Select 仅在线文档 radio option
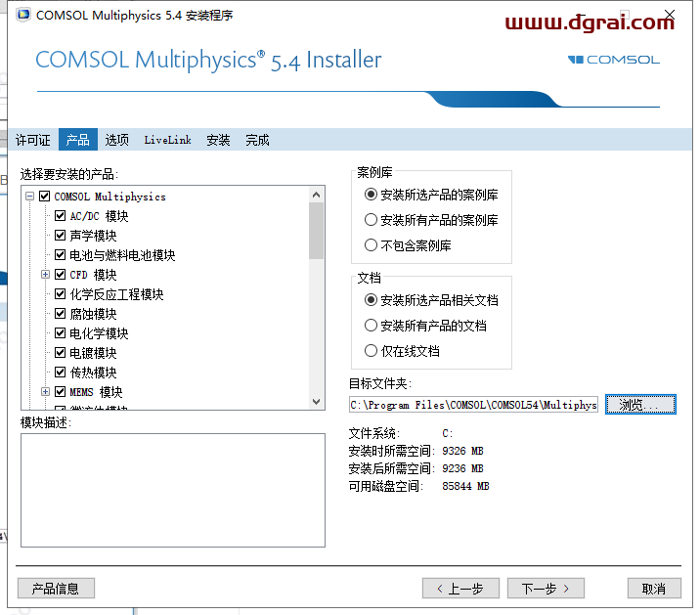 tap(371, 351)
